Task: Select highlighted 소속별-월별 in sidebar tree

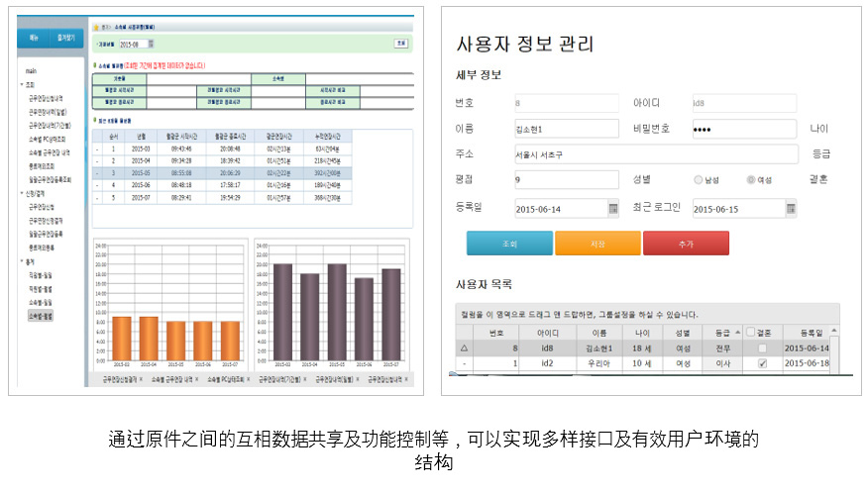Action: 41,317
